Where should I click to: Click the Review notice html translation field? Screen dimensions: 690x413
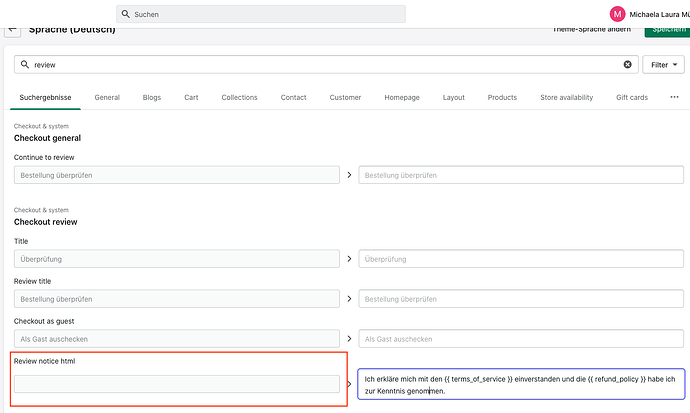520,384
